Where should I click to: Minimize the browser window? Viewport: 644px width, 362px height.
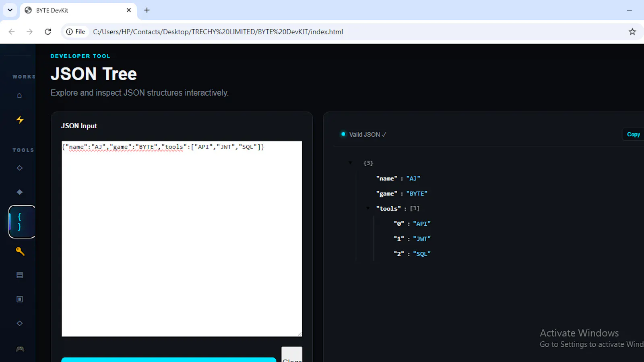pos(630,10)
